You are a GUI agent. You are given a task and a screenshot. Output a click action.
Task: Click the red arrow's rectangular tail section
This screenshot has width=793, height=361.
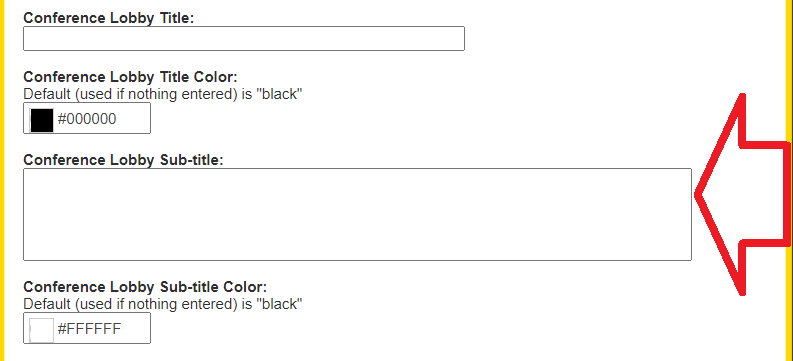pyautogui.click(x=765, y=195)
